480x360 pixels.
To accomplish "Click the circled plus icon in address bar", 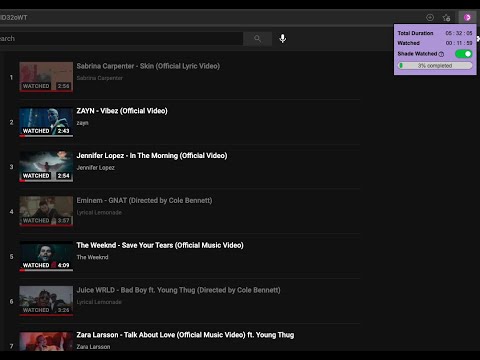I will (430, 17).
